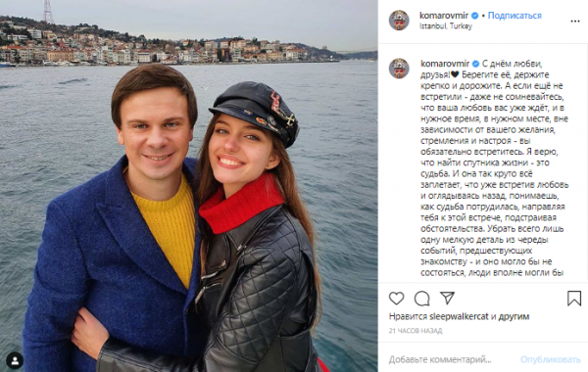Screen dimensions: 588x372
Task: Click the verified badge next to header username
Action: [x=474, y=16]
